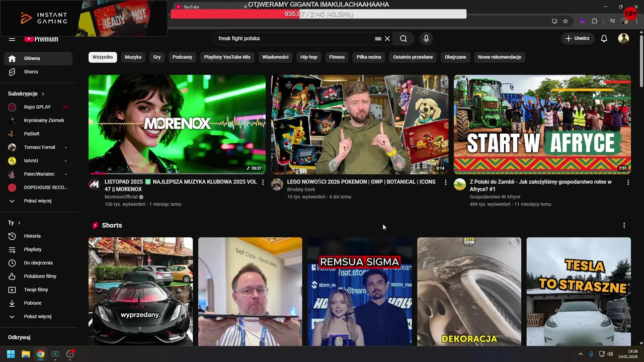
Task: Open the Chrome extensions puzzle icon
Action: click(595, 21)
